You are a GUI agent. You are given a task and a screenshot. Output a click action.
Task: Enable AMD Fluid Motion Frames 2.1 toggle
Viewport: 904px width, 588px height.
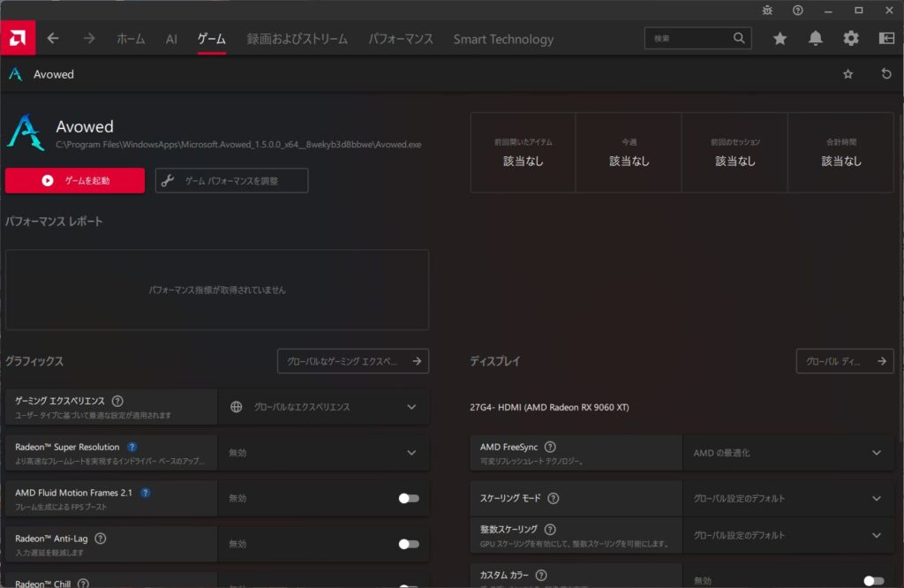click(409, 498)
